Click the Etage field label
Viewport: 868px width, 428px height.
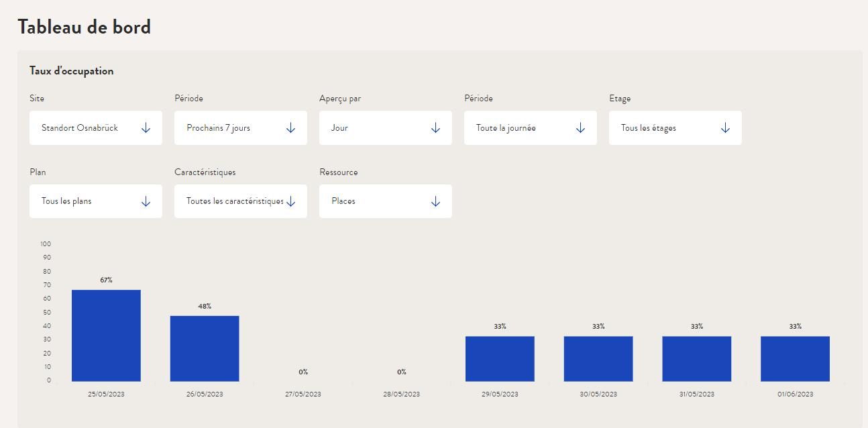(x=620, y=99)
